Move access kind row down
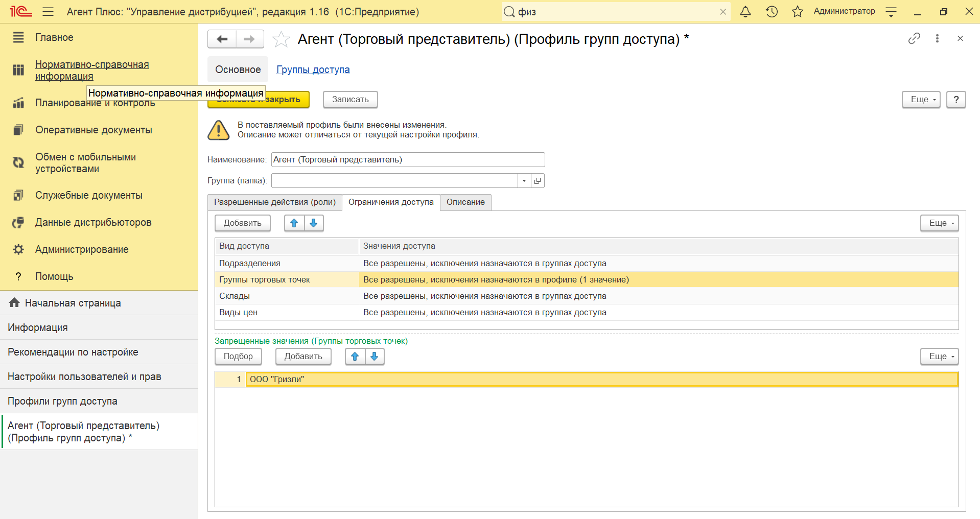This screenshot has width=980, height=519. click(314, 223)
